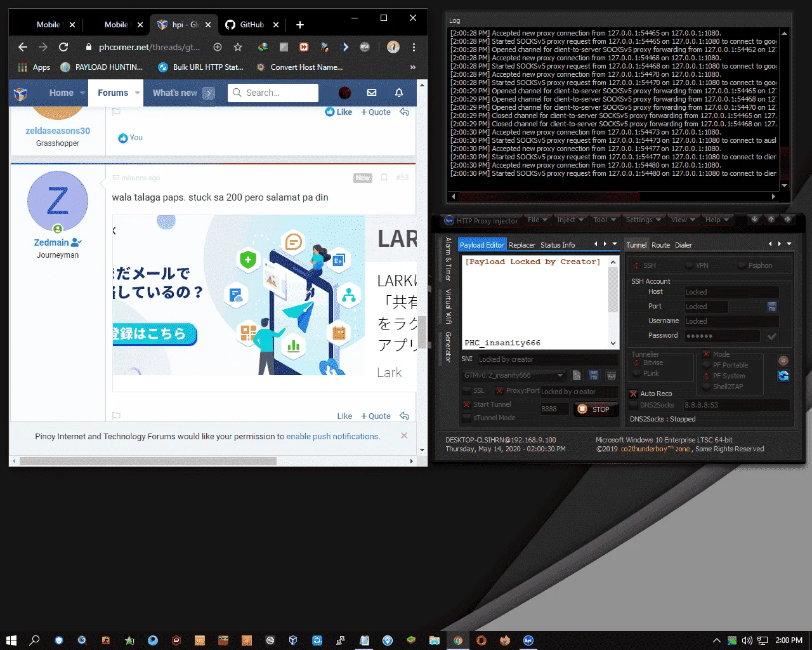Open the Alarm & Timer side tab
This screenshot has height=650, width=812.
(448, 259)
